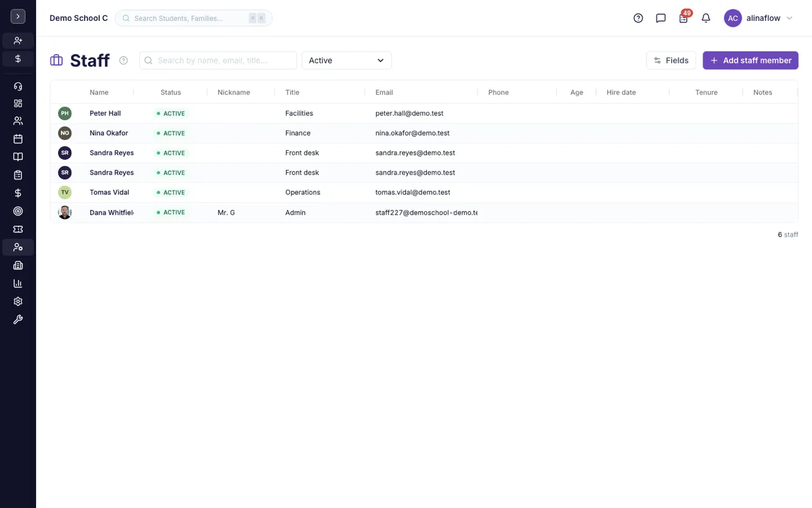Click the TV avatar for Tomas Vidal
Viewport: 812px width, 508px height.
coord(65,192)
